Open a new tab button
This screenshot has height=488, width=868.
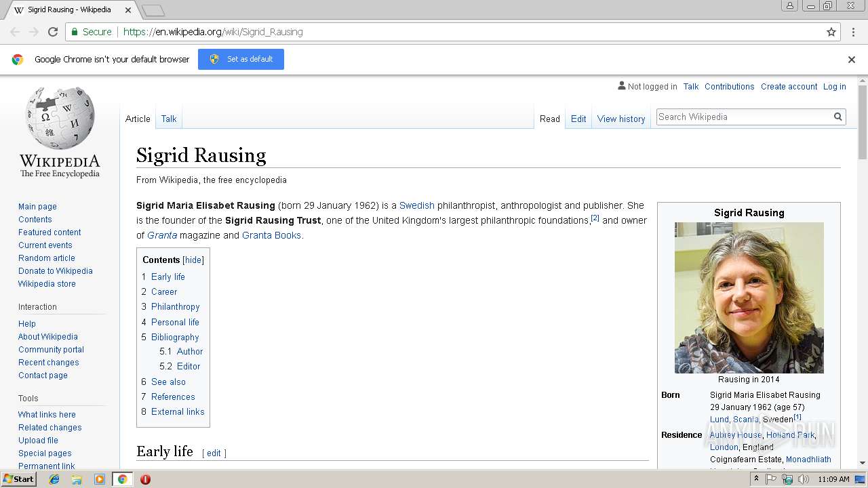tap(153, 10)
